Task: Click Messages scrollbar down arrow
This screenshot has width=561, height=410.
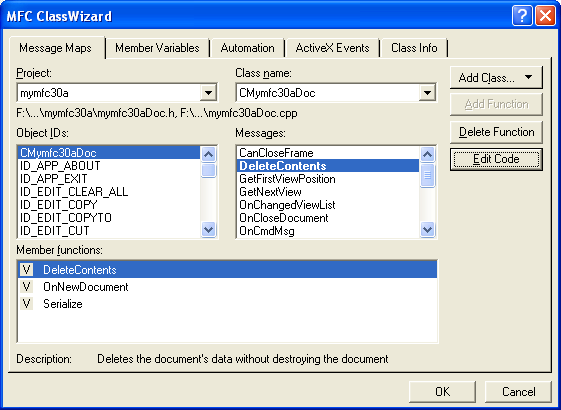Action: pyautogui.click(x=428, y=229)
